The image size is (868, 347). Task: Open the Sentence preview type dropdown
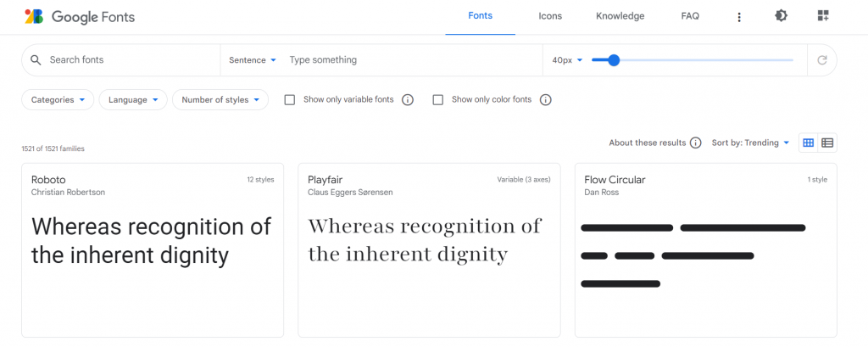point(253,60)
